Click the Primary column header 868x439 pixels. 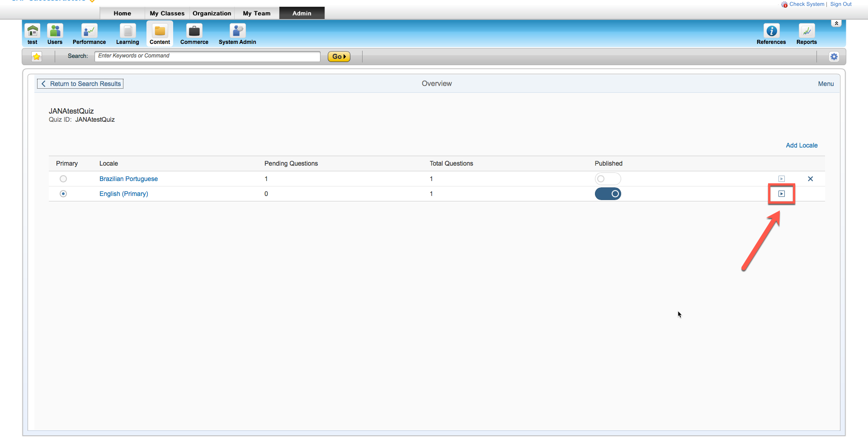(67, 163)
